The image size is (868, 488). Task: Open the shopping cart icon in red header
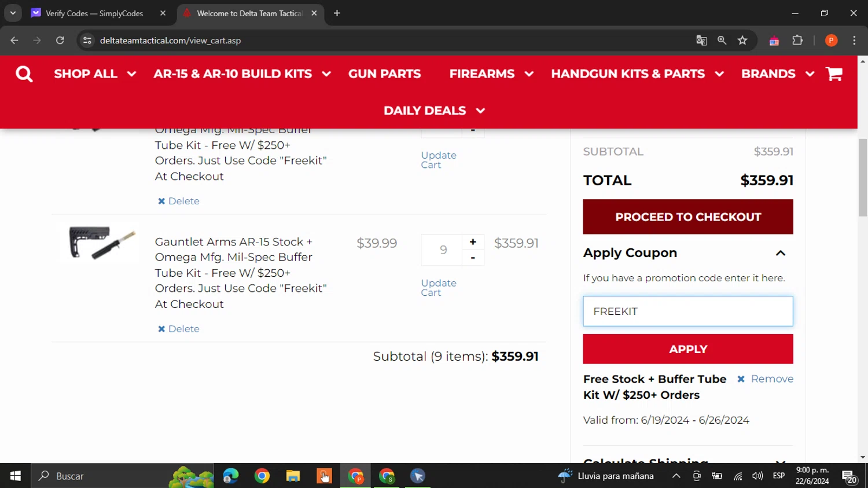[834, 74]
